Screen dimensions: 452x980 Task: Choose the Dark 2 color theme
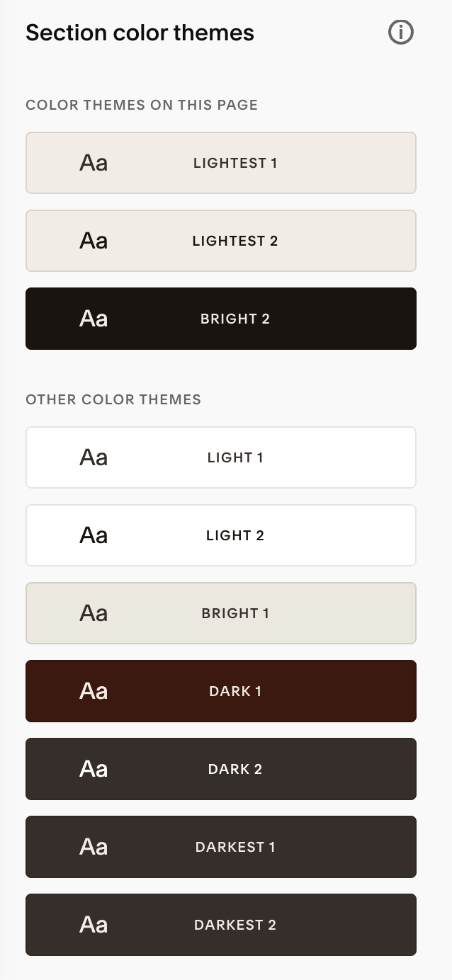pyautogui.click(x=221, y=769)
